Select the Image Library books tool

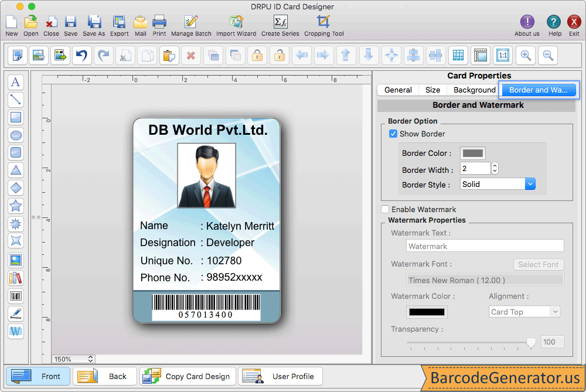pos(16,278)
